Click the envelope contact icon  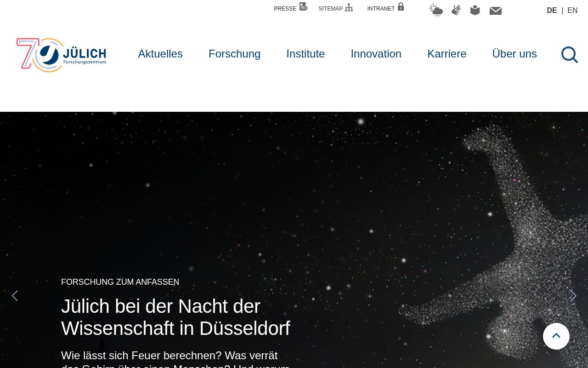click(x=496, y=11)
